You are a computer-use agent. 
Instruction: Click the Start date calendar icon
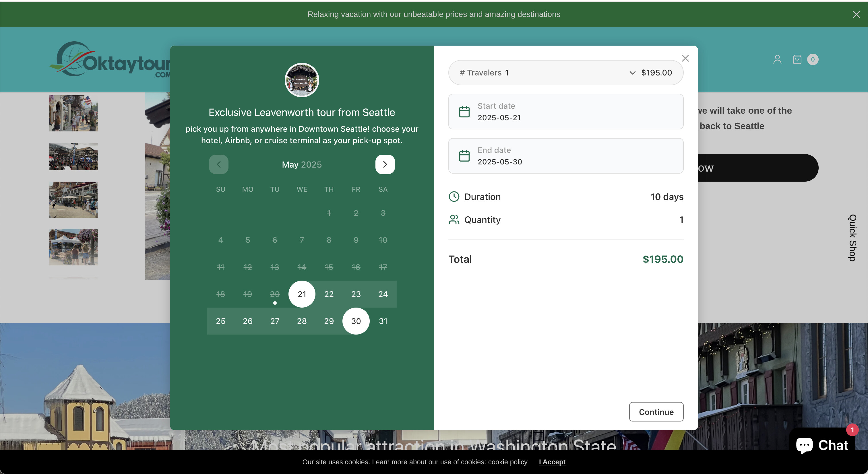coord(464,112)
